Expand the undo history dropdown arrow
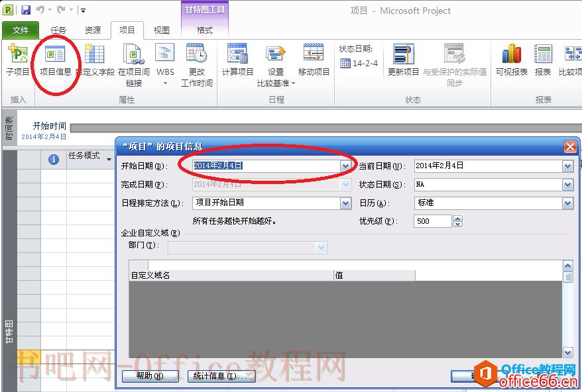This screenshot has width=582, height=392. click(50, 10)
